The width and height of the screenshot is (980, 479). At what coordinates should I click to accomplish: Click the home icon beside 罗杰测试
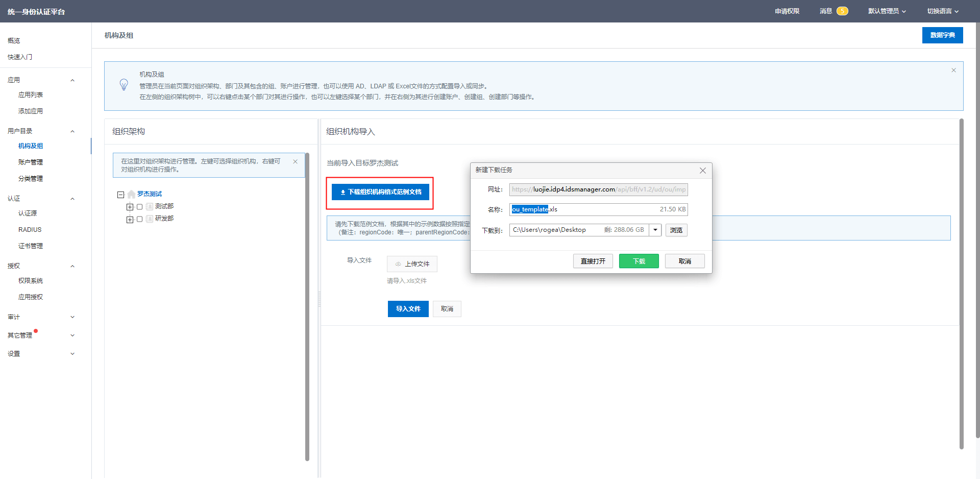point(131,195)
